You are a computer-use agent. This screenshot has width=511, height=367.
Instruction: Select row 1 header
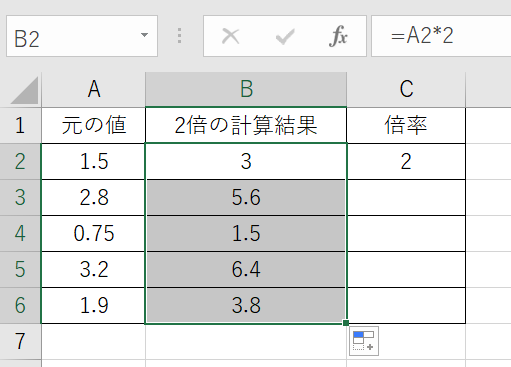(20, 126)
